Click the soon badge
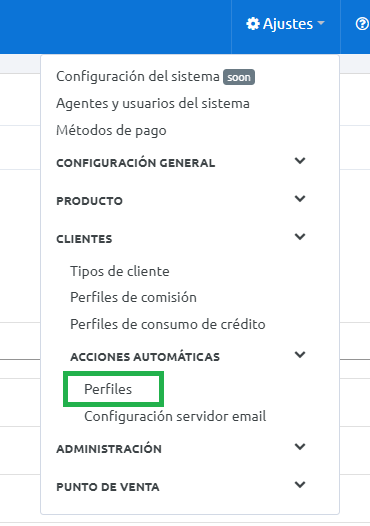Viewport: 370px width, 526px height. tap(239, 77)
